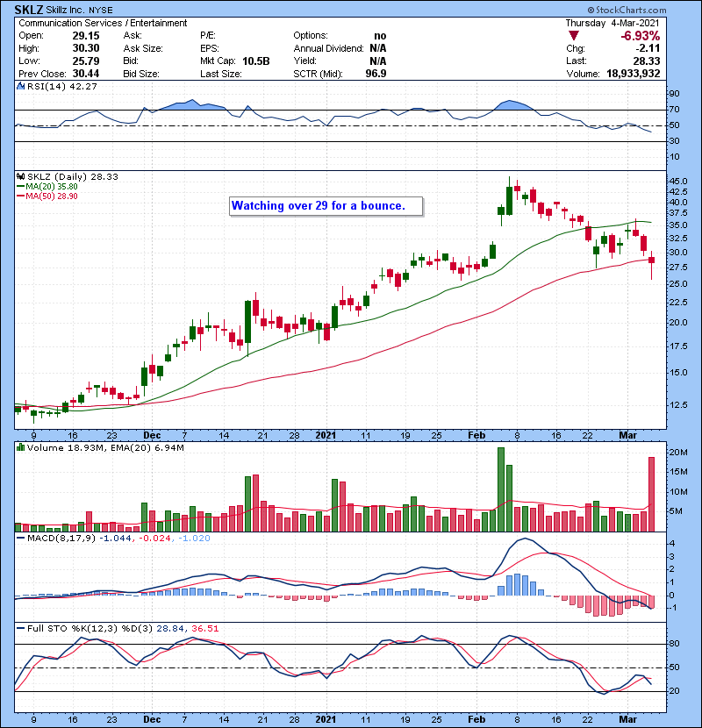Click the 'SKLZ (Daily) 28.33' legend text
702x728 pixels.
(x=73, y=176)
